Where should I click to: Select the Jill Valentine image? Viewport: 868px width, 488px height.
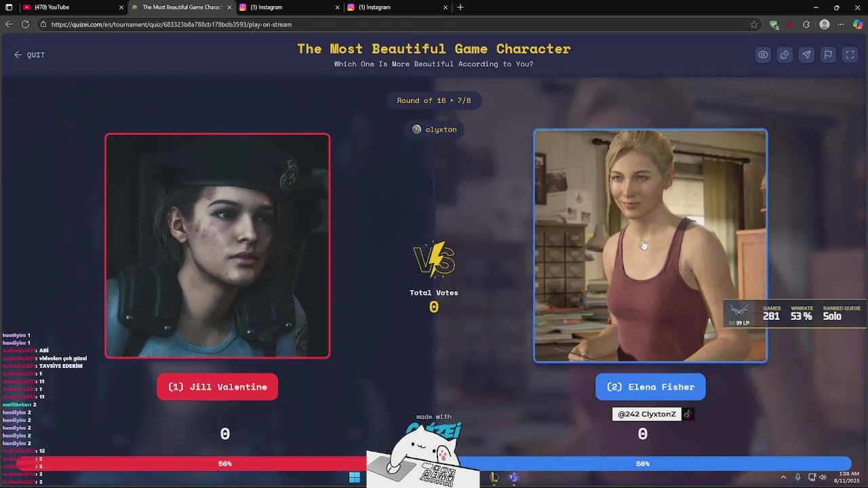(x=218, y=246)
